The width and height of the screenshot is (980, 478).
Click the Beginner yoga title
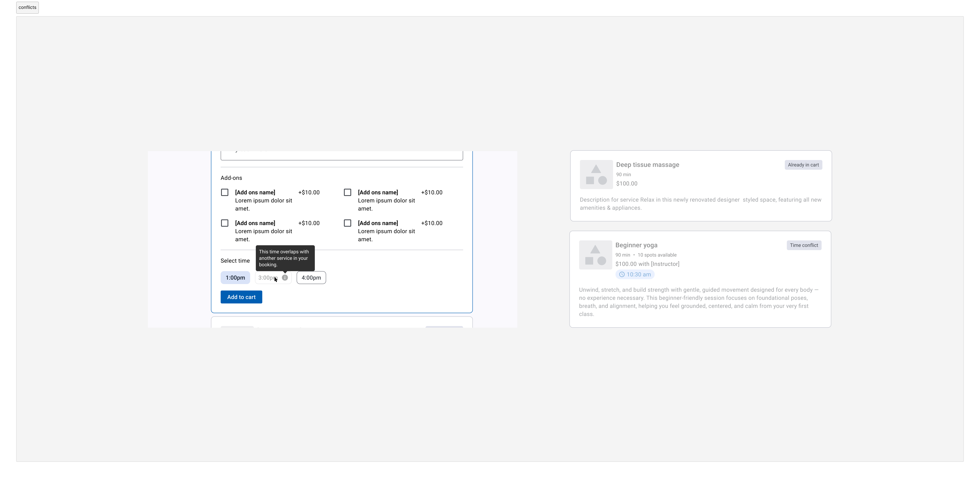636,245
